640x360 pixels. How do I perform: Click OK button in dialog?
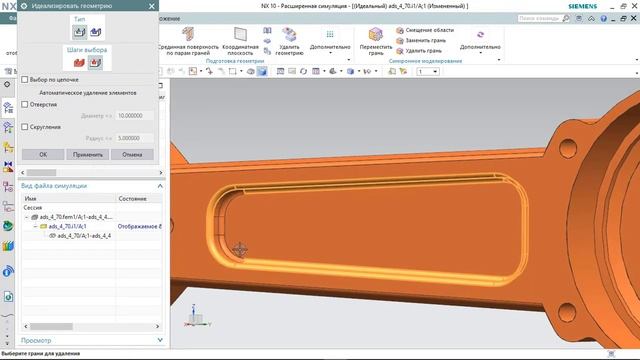coord(43,155)
